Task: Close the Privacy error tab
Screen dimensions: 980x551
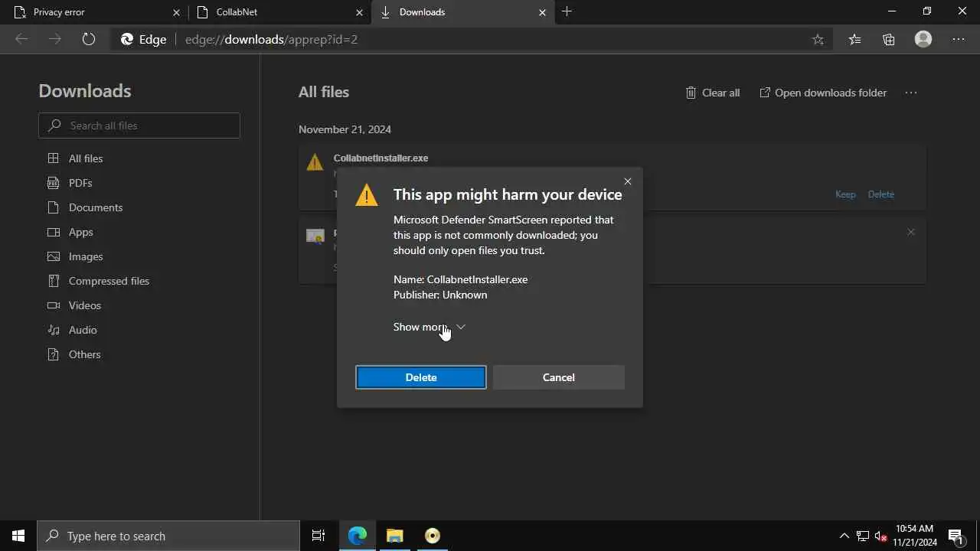Action: tap(176, 12)
